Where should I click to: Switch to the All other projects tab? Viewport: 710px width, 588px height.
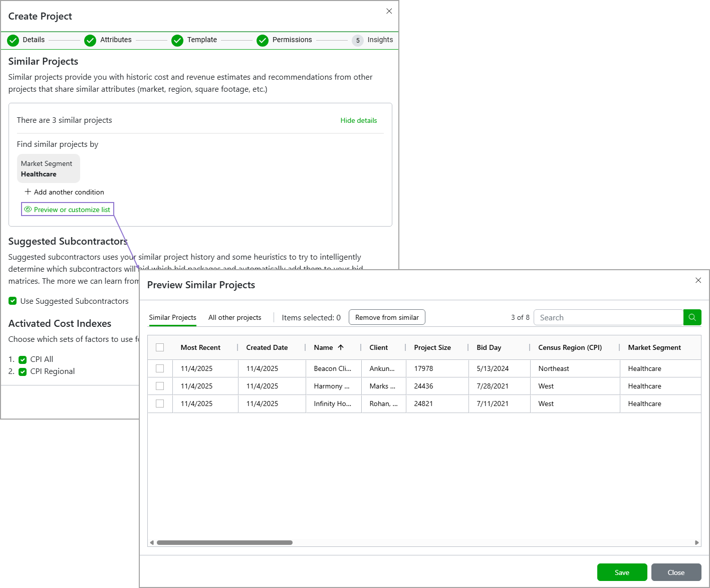(234, 317)
